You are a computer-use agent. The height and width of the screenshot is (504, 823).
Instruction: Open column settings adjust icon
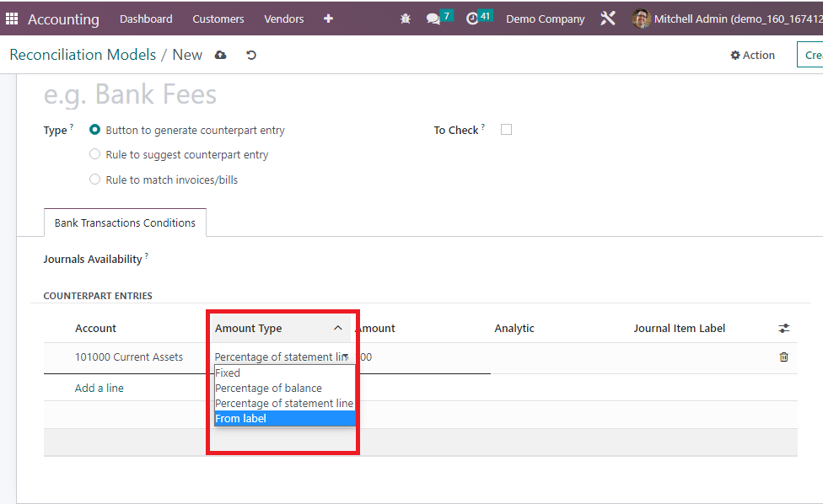click(x=783, y=329)
